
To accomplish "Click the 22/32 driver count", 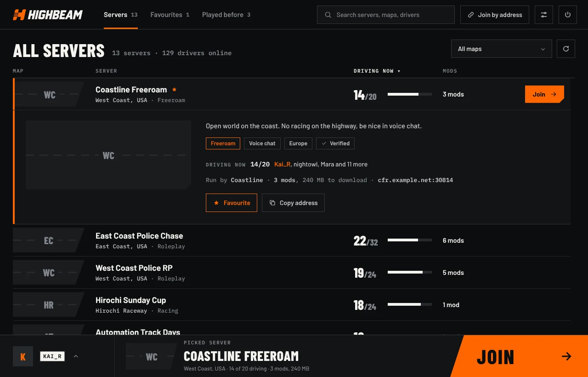I will coord(366,241).
